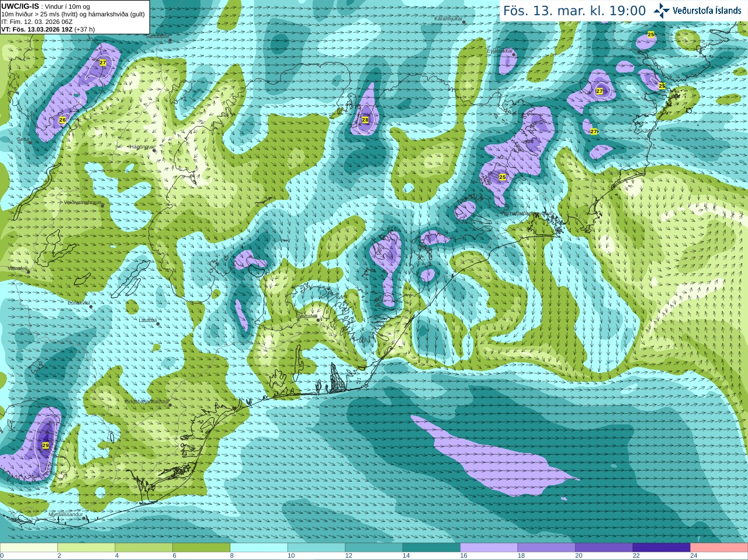Select the 2–4 m/s light green legend swatch
748x560 pixels.
coord(86,548)
